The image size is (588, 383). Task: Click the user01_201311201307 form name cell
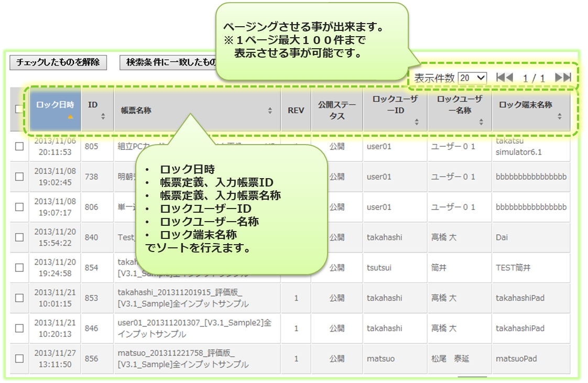pos(194,329)
